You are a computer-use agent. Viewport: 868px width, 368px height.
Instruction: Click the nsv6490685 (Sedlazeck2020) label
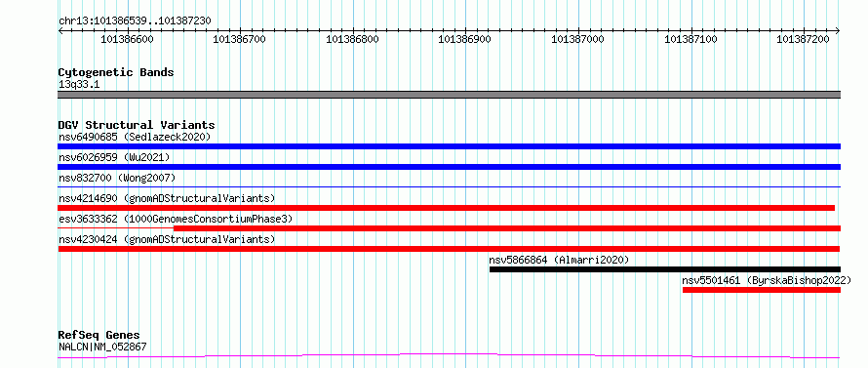point(135,137)
